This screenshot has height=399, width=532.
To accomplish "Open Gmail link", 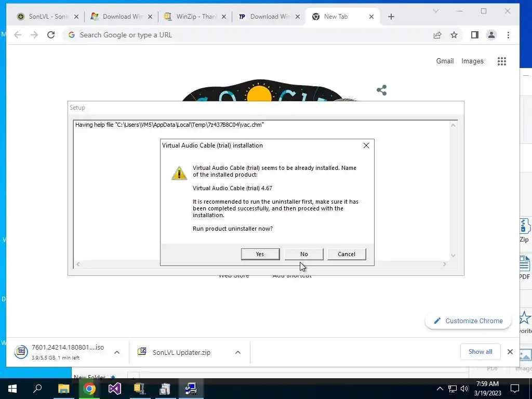I will click(x=445, y=61).
